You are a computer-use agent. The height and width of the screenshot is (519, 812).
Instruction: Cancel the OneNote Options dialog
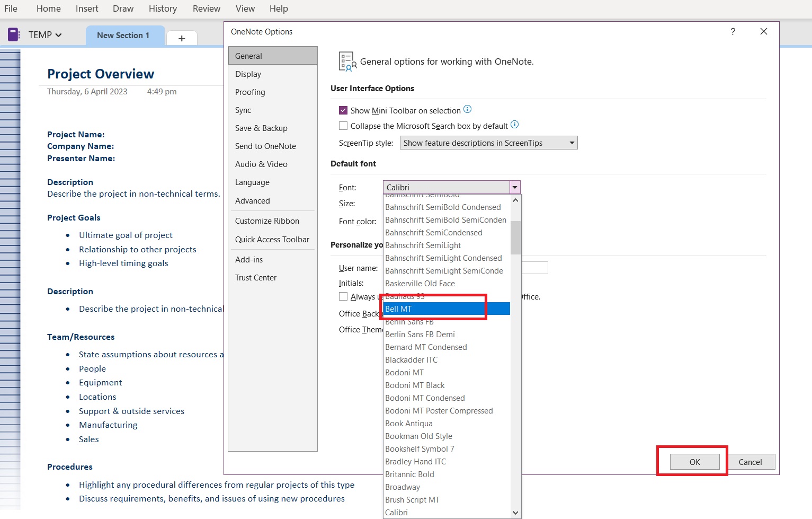point(752,461)
